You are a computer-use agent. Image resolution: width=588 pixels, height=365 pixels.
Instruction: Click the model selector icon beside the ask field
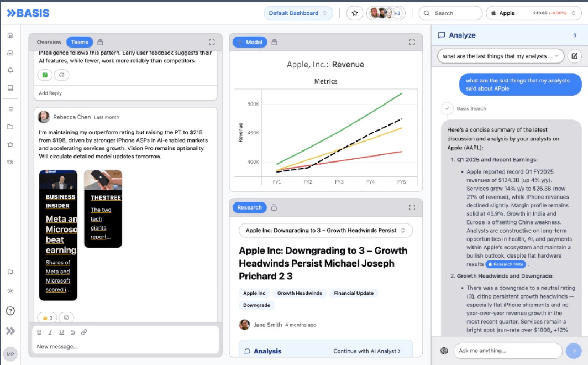[x=444, y=351]
